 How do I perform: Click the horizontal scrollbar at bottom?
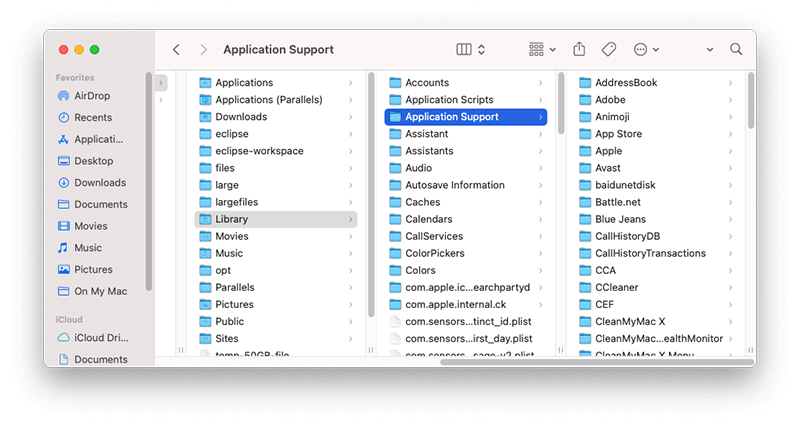tap(596, 362)
